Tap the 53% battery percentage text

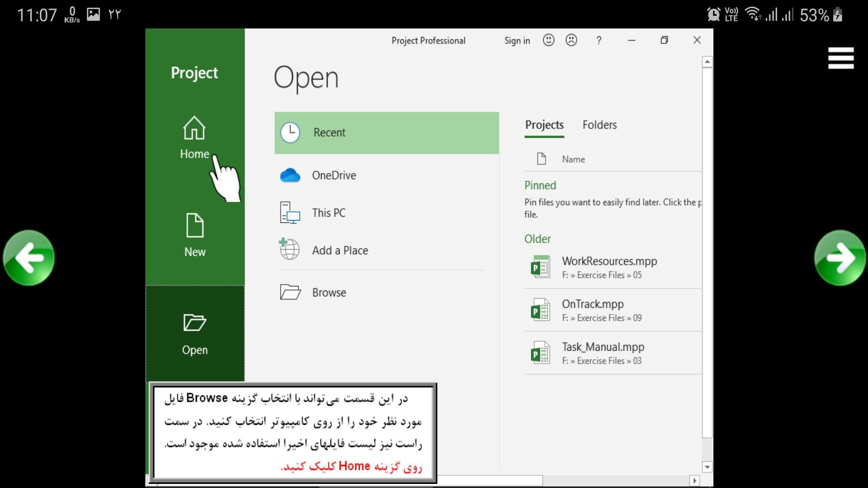click(814, 15)
